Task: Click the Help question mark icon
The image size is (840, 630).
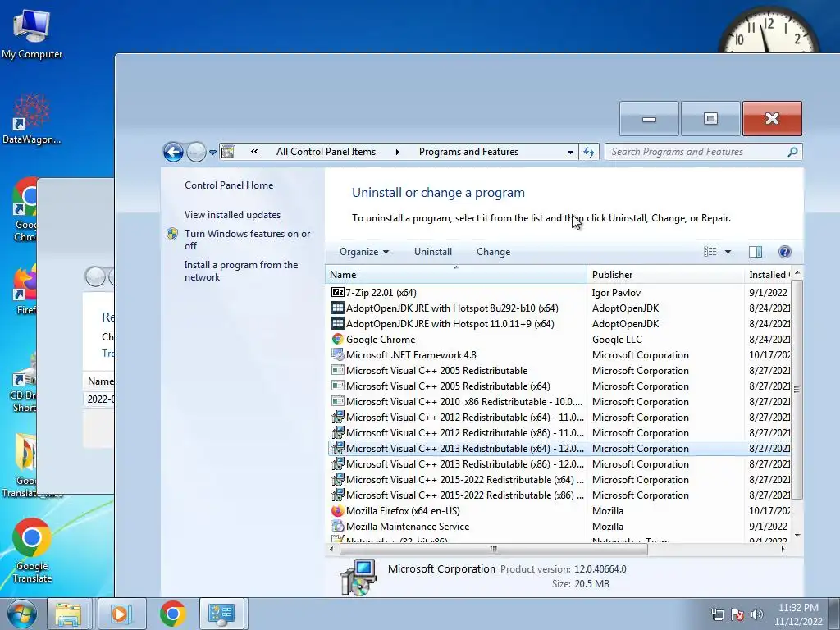Action: (785, 252)
